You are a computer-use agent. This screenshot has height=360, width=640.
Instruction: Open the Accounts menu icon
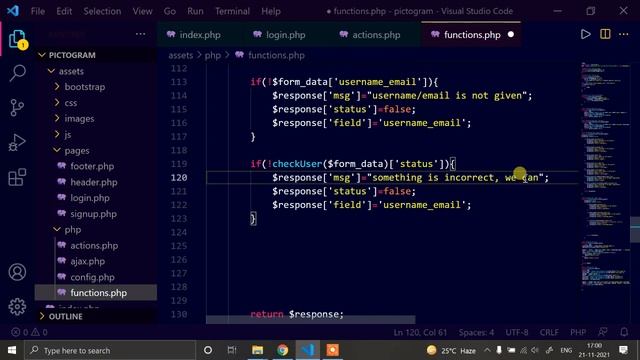(x=17, y=272)
